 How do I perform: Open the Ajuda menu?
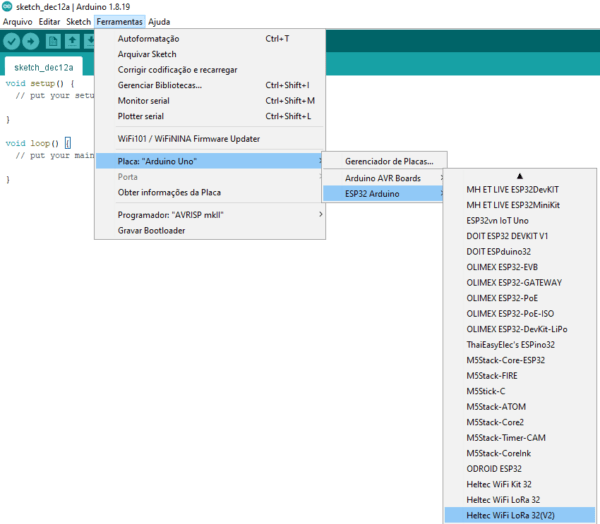(x=159, y=22)
